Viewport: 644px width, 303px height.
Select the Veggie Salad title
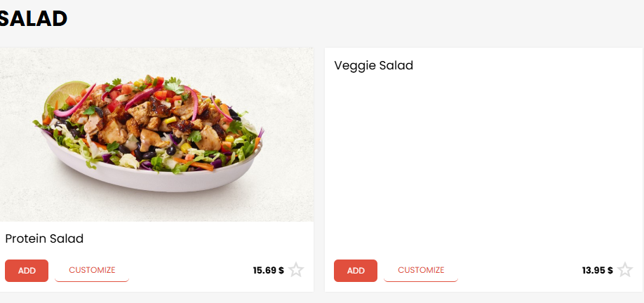coord(374,66)
